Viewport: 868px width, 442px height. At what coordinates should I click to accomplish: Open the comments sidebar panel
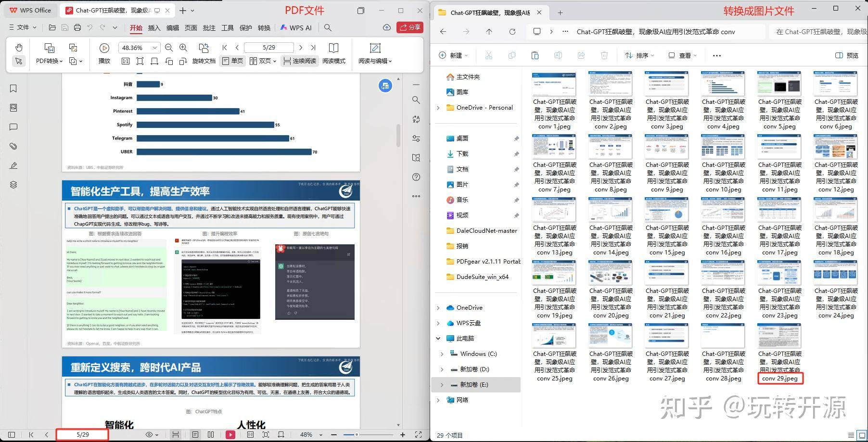pyautogui.click(x=13, y=127)
